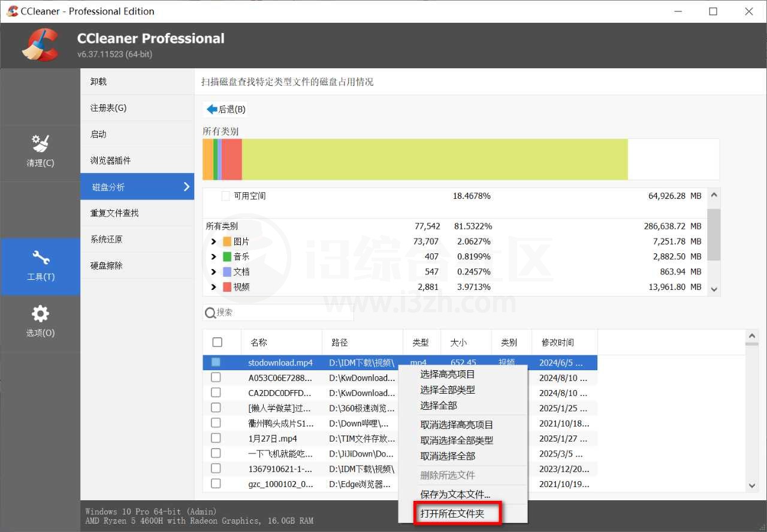Click the category list scroll-up arrow
Image resolution: width=767 pixels, height=532 pixels.
[714, 195]
